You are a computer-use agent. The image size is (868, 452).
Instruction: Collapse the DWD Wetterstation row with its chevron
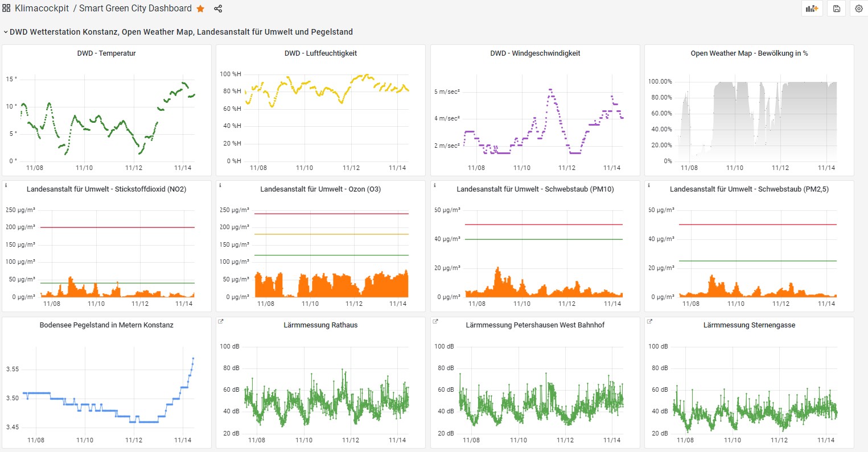tap(6, 32)
